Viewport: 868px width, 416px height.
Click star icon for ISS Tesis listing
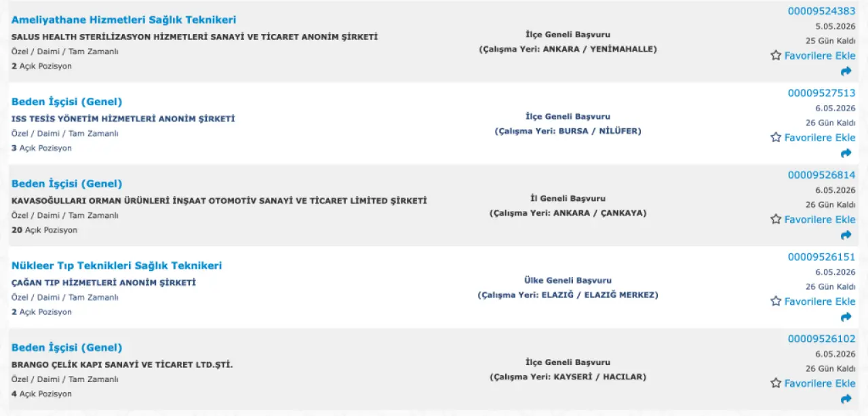pyautogui.click(x=776, y=138)
